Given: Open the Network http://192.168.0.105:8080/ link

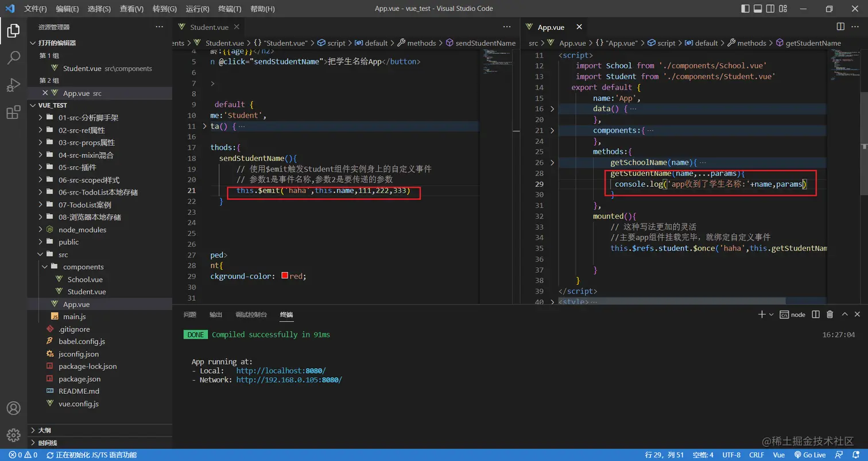Looking at the screenshot, I should [289, 380].
